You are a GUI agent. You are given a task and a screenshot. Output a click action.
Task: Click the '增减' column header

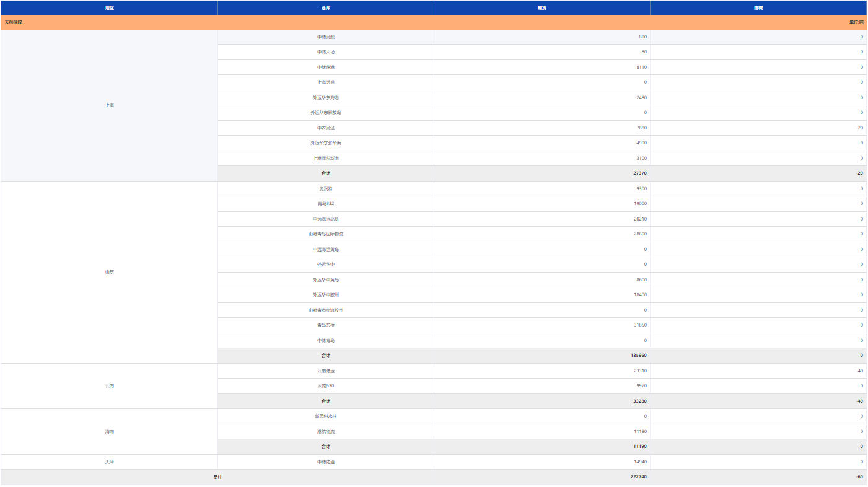pos(758,7)
